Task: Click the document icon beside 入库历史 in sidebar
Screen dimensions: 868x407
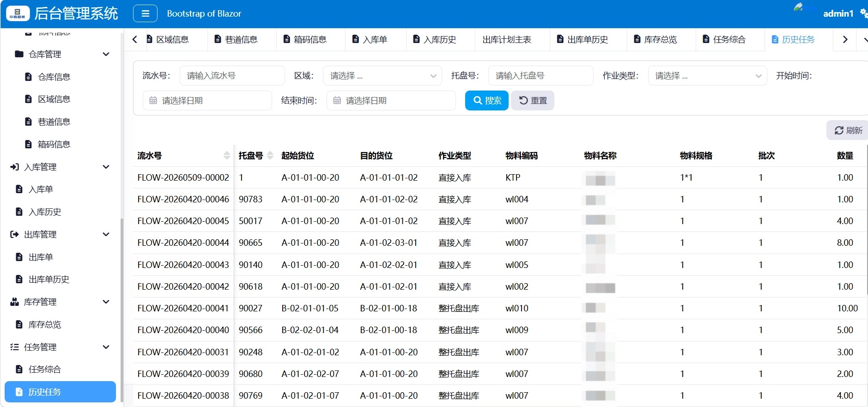Action: 19,212
